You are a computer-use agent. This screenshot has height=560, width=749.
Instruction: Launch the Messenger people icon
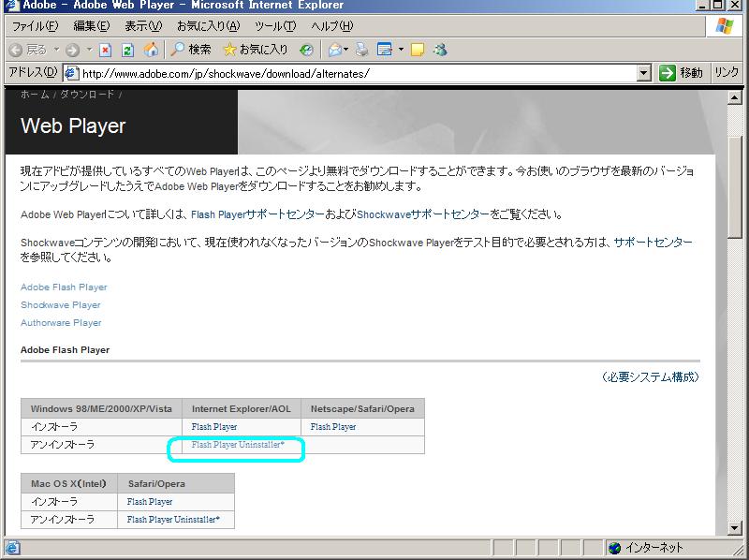click(x=440, y=50)
